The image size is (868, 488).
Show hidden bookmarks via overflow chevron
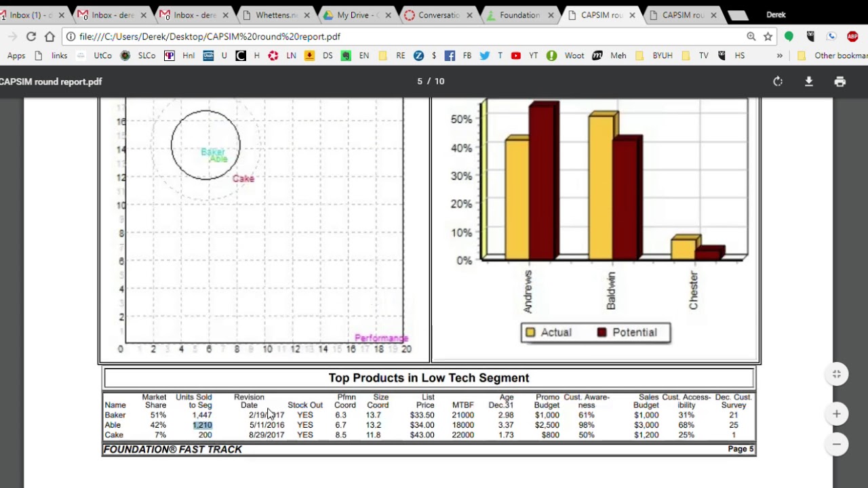click(780, 56)
